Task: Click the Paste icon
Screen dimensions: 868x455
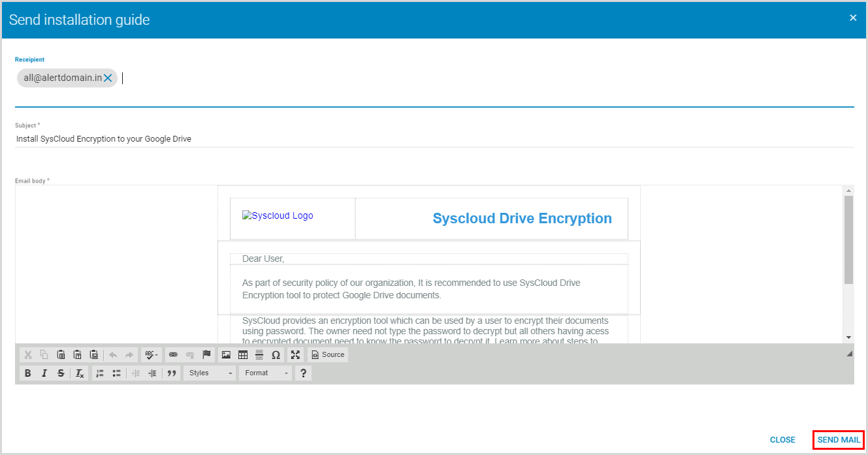Action: (x=61, y=354)
